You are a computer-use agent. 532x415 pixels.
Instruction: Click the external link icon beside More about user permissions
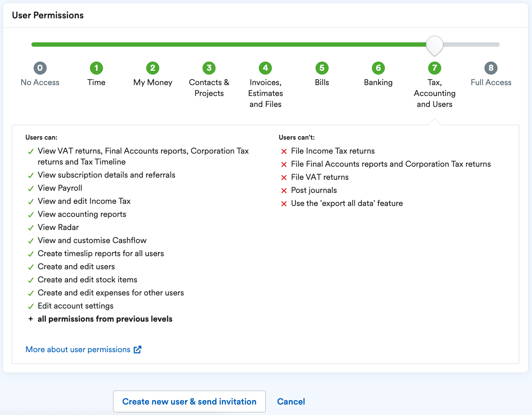[137, 350]
